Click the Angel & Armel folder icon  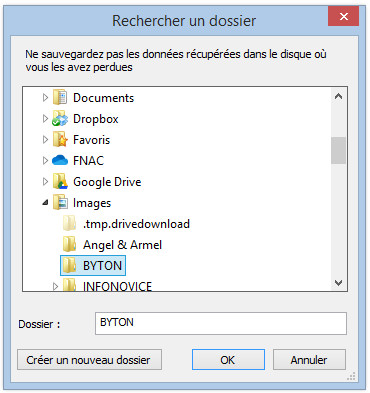point(70,244)
